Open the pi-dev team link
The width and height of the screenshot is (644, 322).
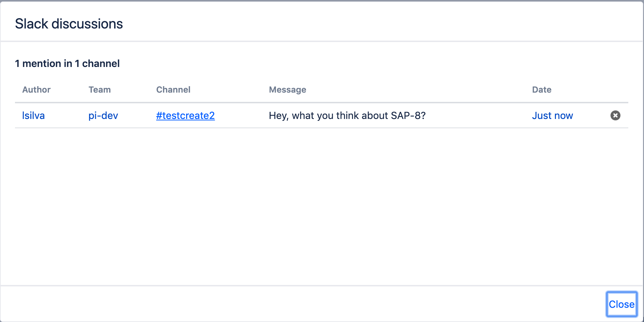pos(103,115)
